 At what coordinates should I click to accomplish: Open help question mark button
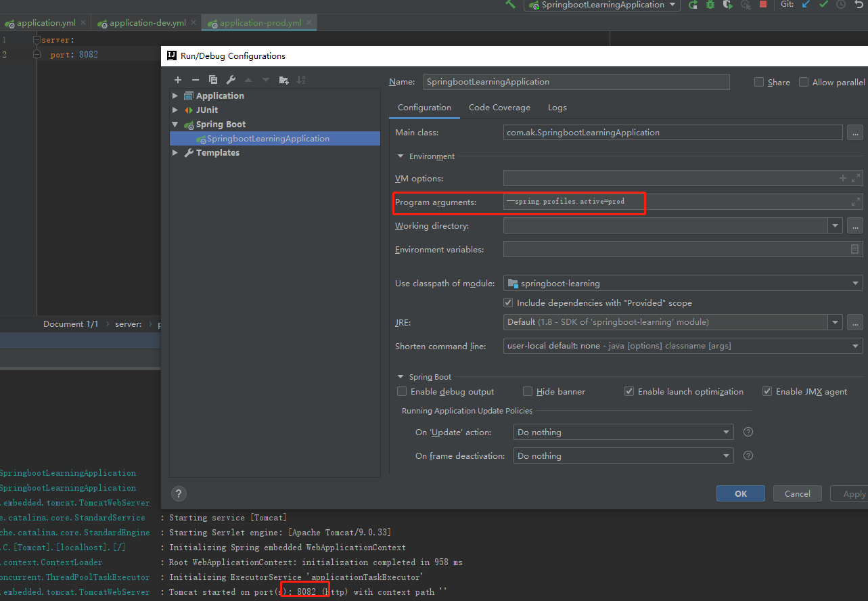[179, 493]
